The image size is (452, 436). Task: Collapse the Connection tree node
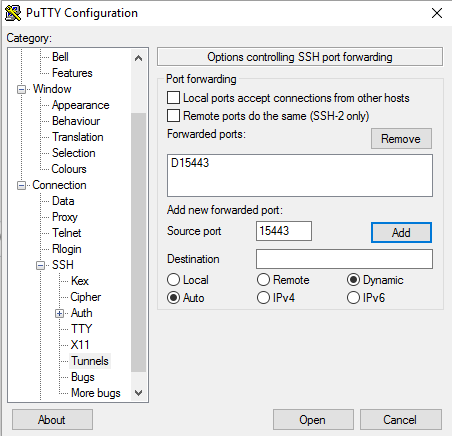pos(21,185)
